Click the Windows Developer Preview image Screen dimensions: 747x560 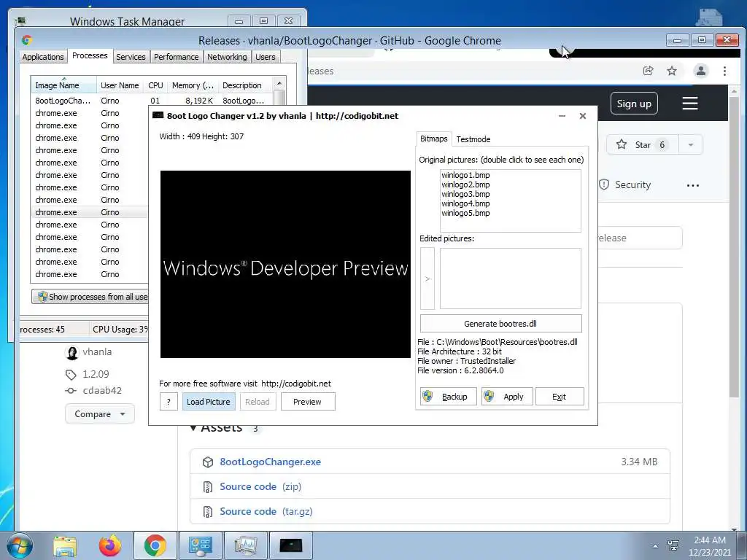tap(285, 264)
